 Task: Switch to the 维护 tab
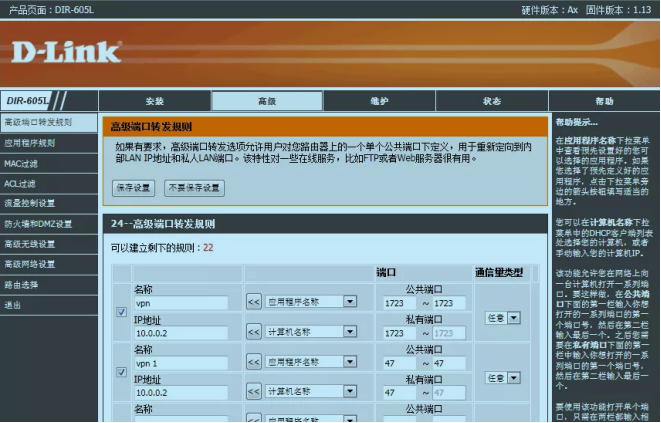point(379,101)
